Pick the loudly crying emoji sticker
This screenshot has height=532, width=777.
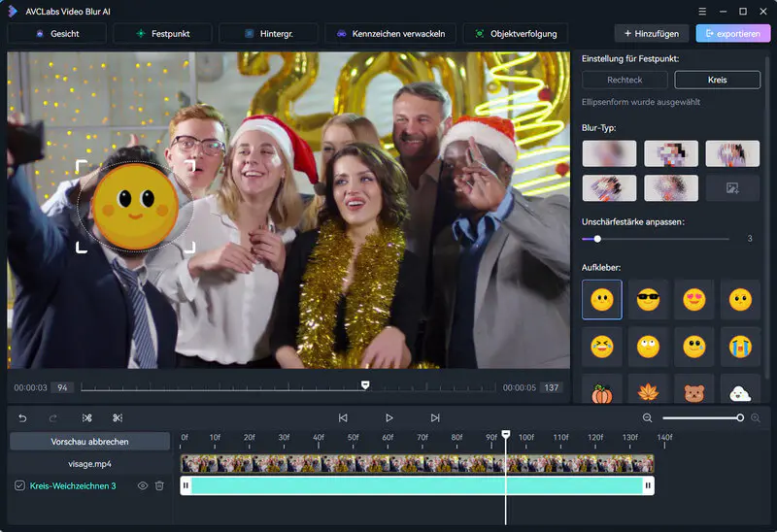tap(740, 347)
